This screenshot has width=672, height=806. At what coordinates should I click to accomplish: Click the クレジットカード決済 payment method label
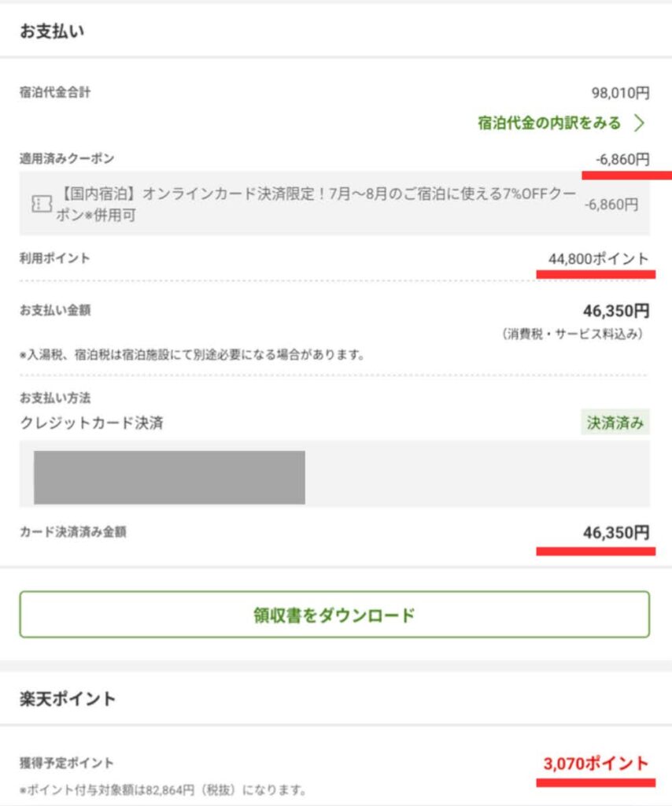[x=91, y=423]
